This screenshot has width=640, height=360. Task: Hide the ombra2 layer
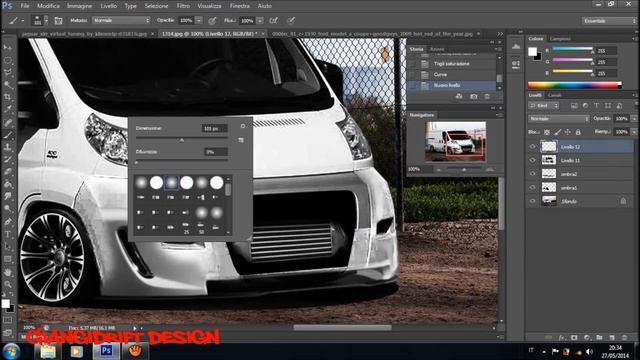(532, 174)
